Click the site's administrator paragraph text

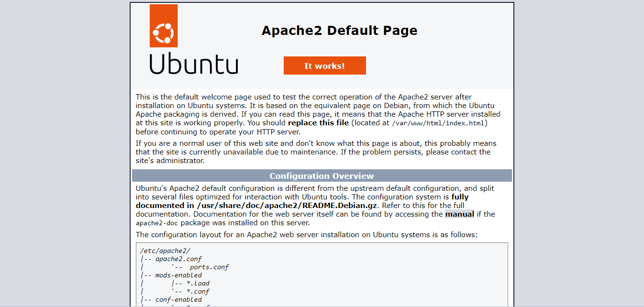click(x=316, y=152)
